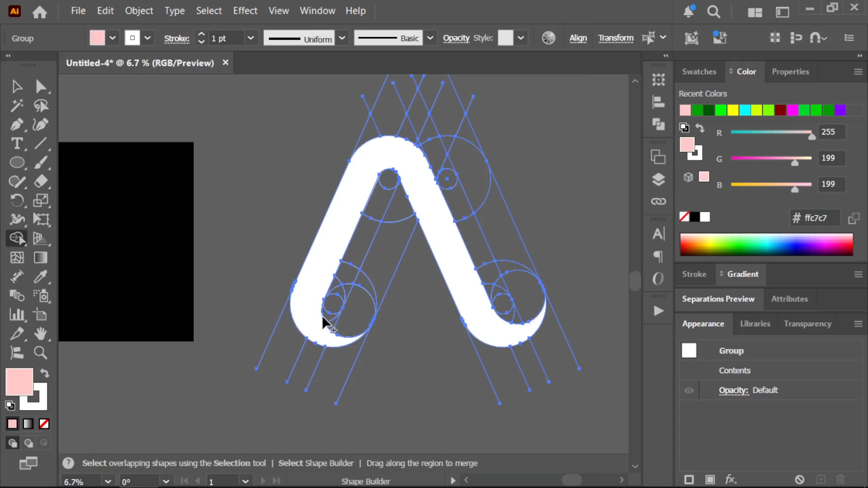868x488 pixels.
Task: Reset to default fill and stroke
Action: pos(10,405)
